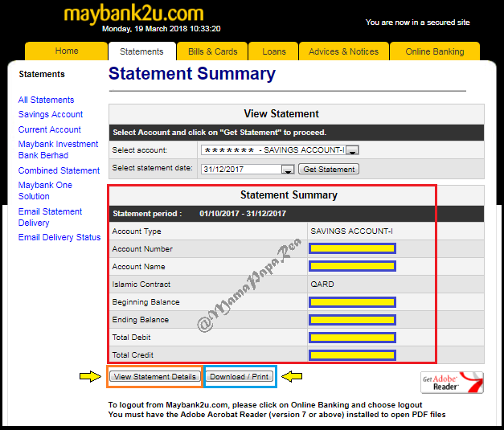Click the Account Number label
Screen dimensions: 504x430
click(142, 249)
